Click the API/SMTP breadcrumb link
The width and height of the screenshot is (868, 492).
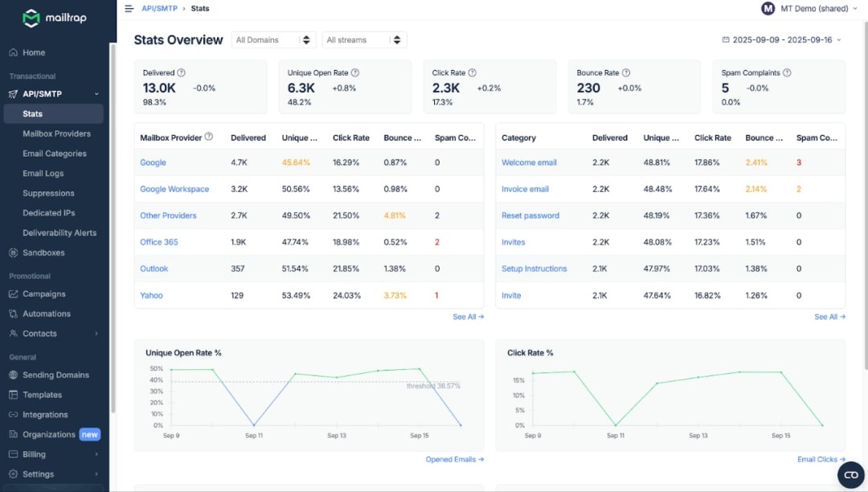[x=160, y=9]
